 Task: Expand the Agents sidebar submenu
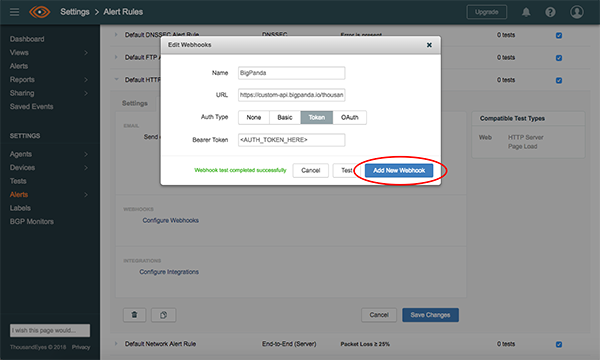coord(86,154)
